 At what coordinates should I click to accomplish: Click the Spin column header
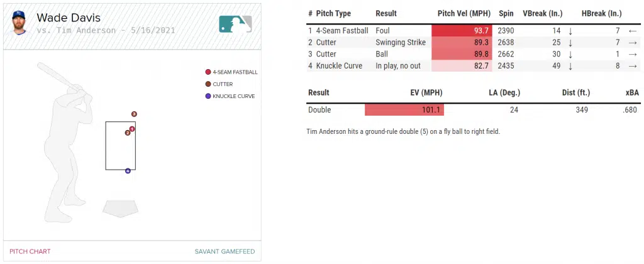pos(506,13)
